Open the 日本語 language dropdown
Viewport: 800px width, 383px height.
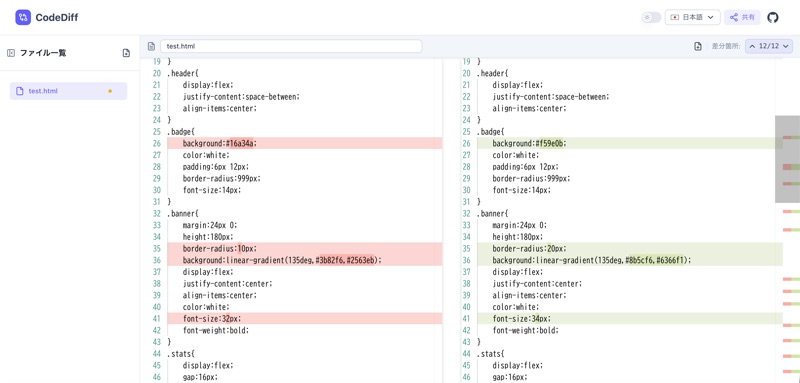(692, 17)
